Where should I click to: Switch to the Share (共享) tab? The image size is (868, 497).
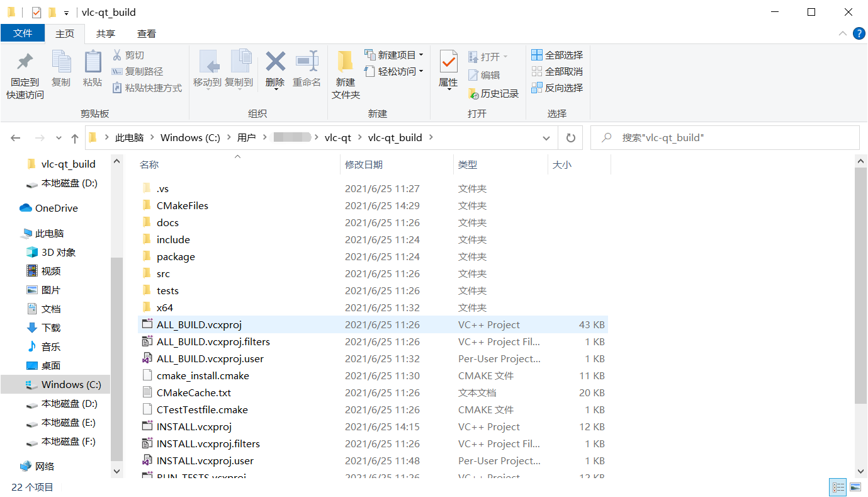[x=106, y=33]
